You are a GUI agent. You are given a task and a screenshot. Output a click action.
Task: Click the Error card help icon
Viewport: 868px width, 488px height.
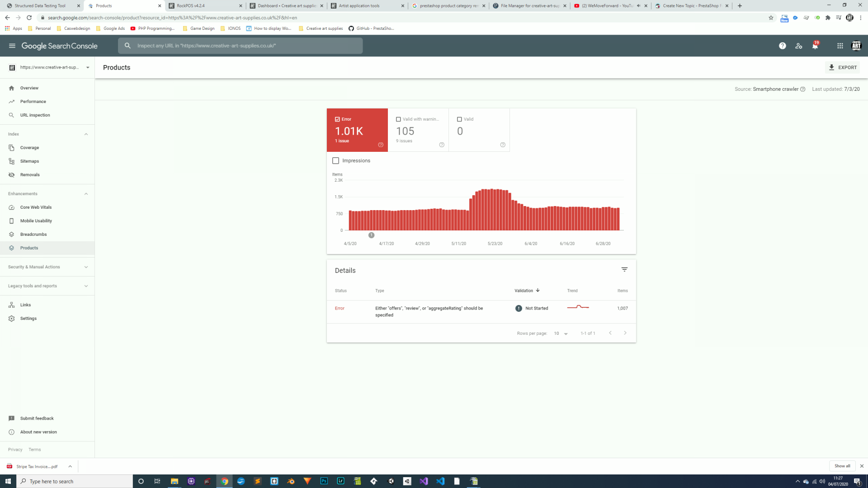coord(381,145)
